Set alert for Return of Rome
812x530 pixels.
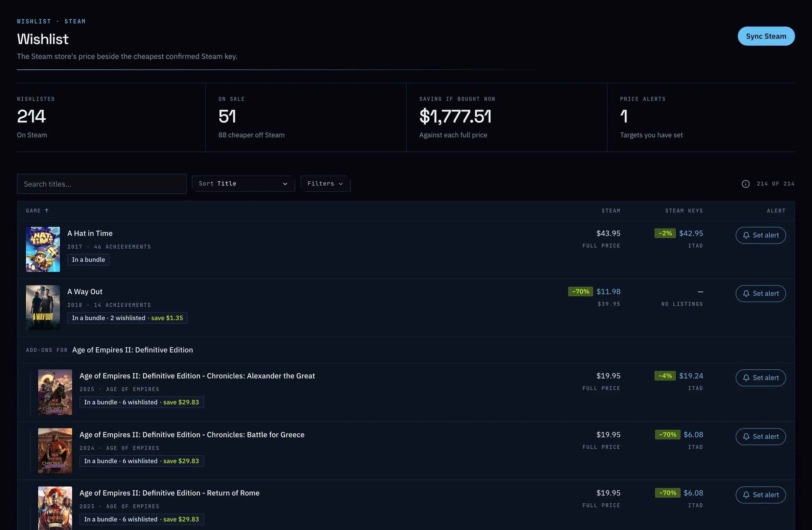pyautogui.click(x=761, y=494)
